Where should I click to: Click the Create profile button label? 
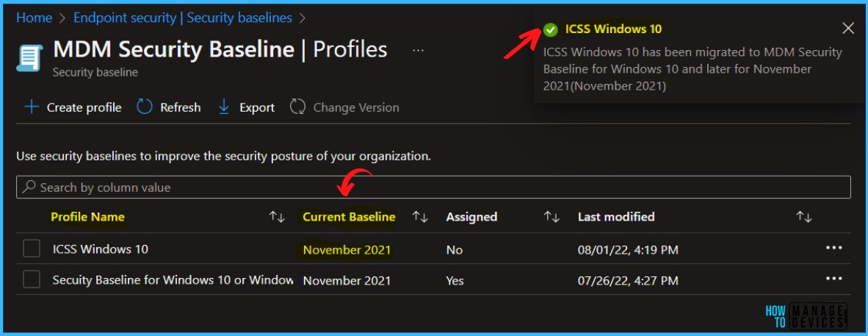point(84,107)
